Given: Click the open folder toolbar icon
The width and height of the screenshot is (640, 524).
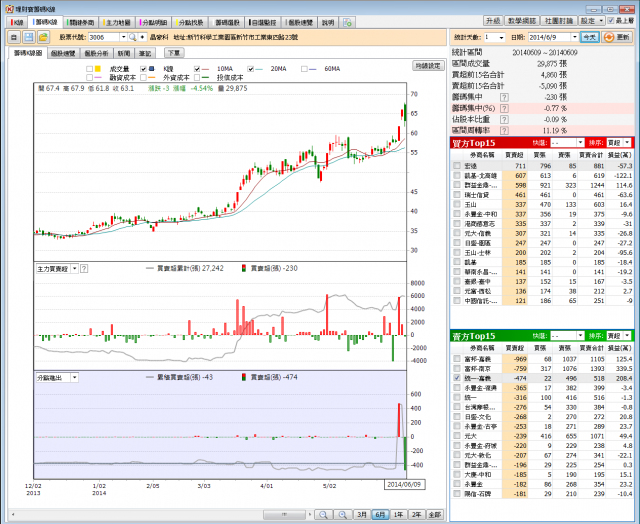Looking at the screenshot, I should click(x=43, y=37).
